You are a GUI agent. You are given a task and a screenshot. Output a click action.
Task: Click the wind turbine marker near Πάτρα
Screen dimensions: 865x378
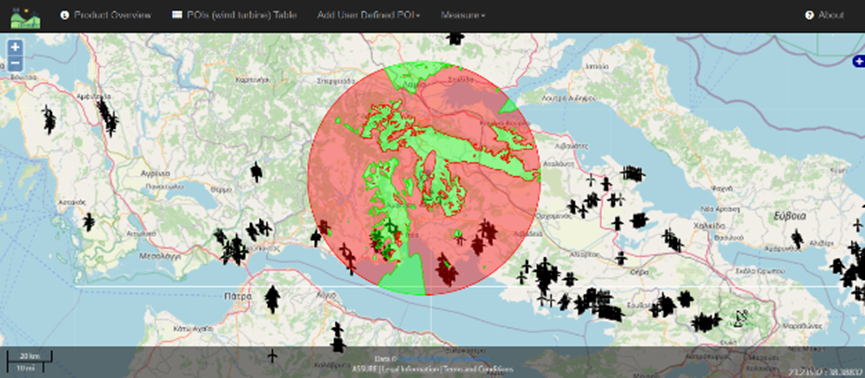pos(272,299)
